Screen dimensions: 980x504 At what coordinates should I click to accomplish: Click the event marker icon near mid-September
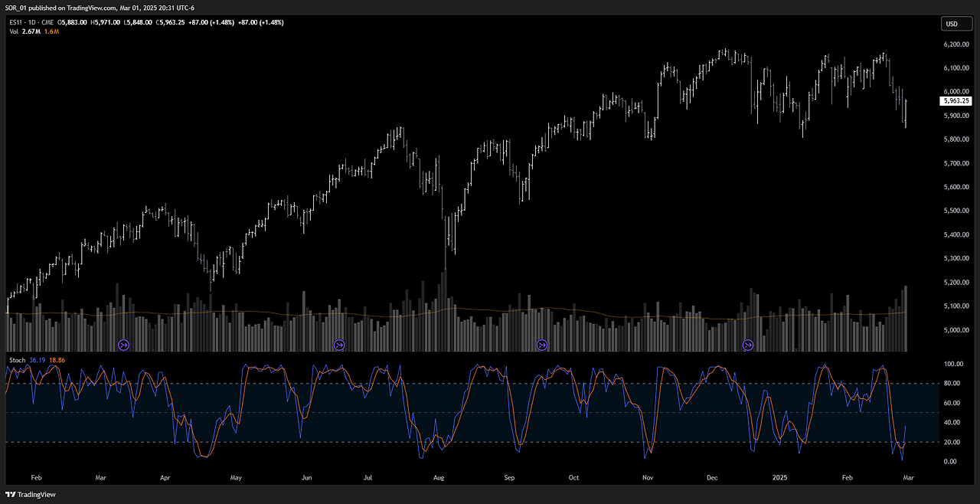[x=542, y=345]
